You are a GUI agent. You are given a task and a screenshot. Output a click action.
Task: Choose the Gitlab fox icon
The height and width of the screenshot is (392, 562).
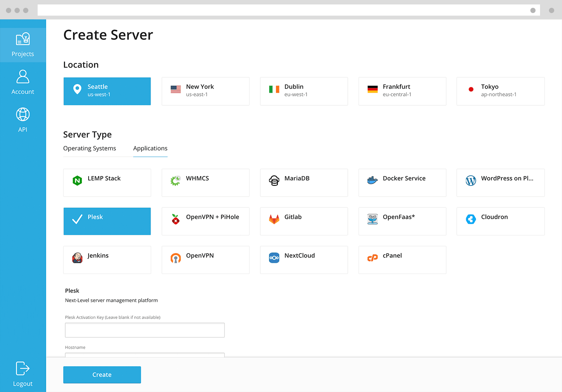point(274,219)
